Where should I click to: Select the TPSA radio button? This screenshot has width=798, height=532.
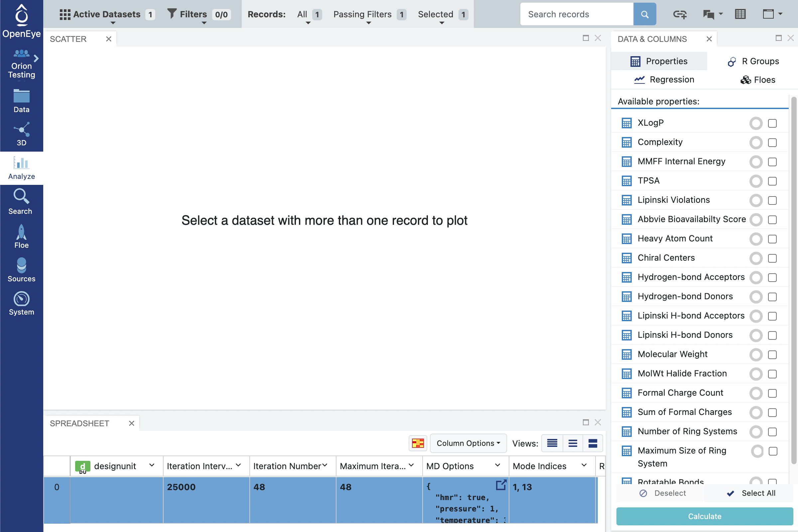(x=755, y=181)
